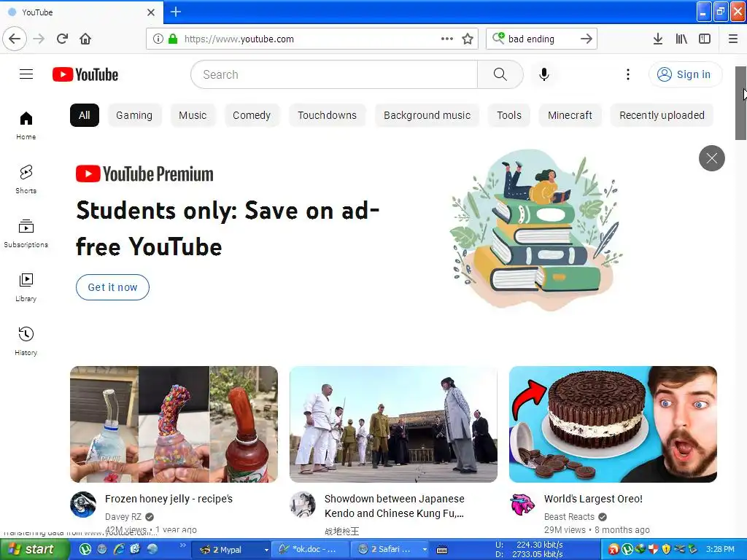Select the Comedy filter chip

(x=252, y=115)
